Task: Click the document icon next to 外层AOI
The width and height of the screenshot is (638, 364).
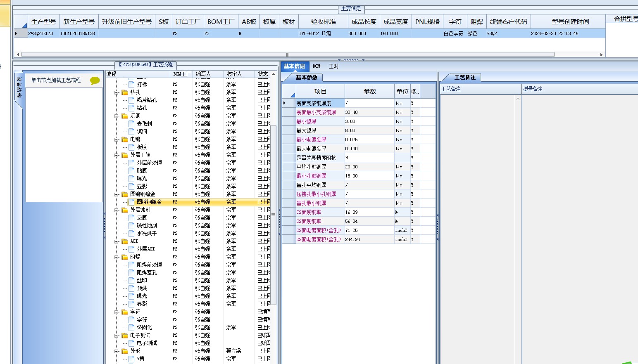Action: pyautogui.click(x=132, y=249)
